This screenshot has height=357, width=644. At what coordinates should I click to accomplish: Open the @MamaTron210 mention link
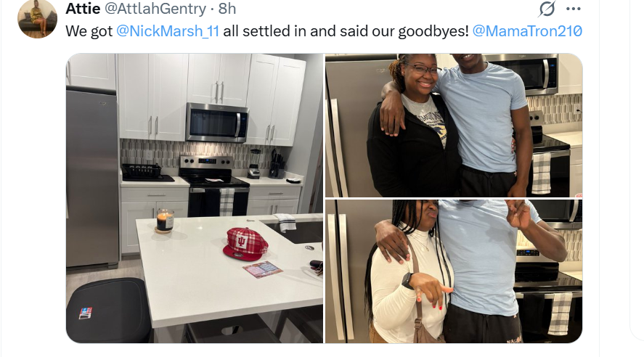(x=527, y=31)
